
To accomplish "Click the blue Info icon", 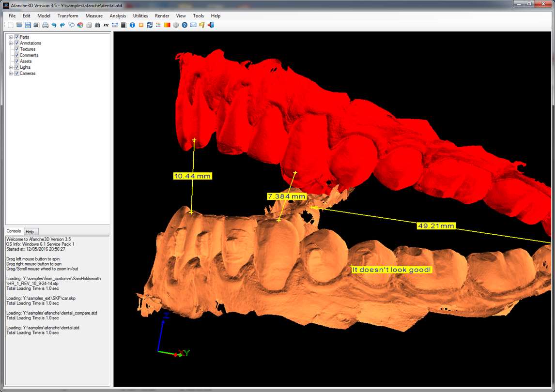I will (132, 25).
